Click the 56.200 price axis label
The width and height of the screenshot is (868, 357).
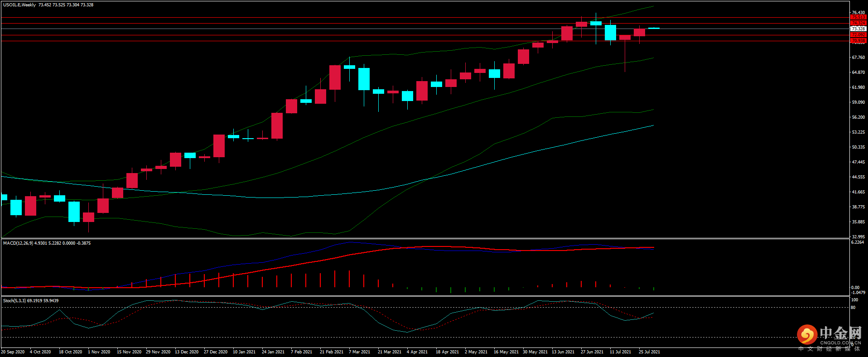tap(858, 117)
